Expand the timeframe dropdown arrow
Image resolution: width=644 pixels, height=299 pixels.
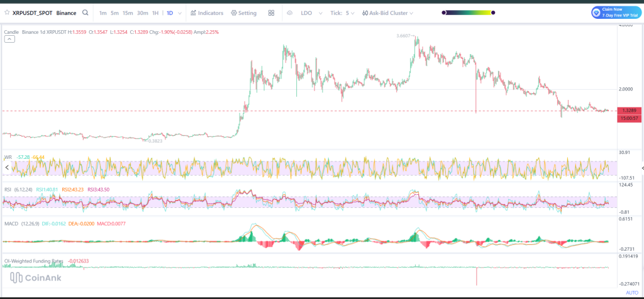coord(180,13)
